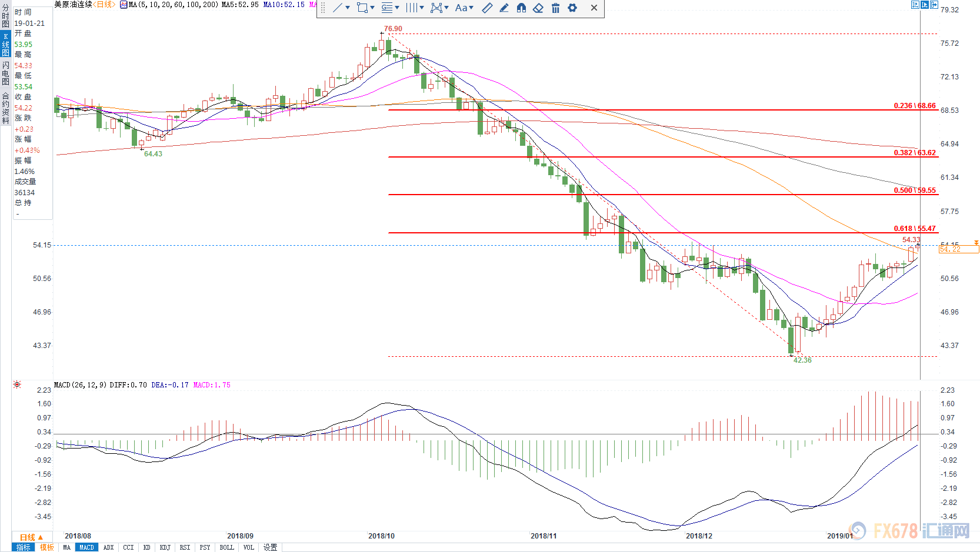Image resolution: width=980 pixels, height=552 pixels.
Task: Switch to 闪电图 side tab
Action: (x=5, y=72)
